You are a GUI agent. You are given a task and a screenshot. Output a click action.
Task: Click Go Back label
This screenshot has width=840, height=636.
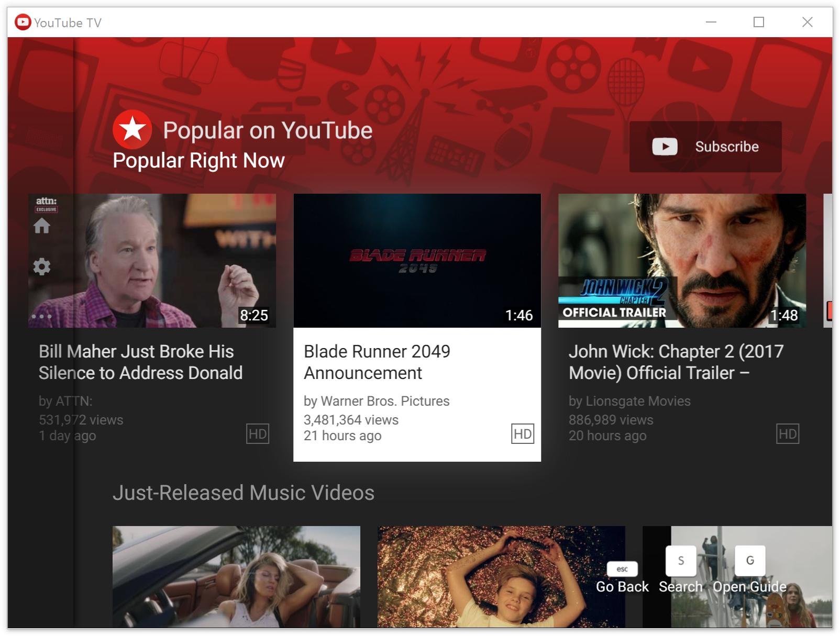click(x=622, y=587)
